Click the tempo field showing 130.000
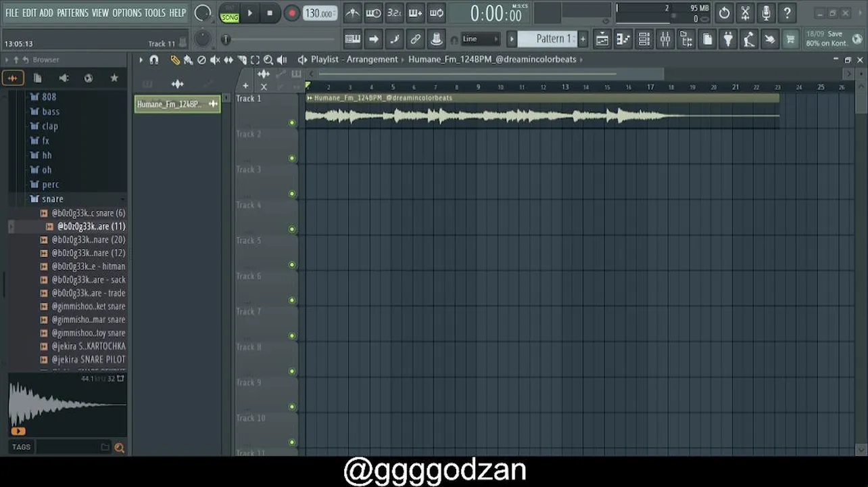The height and width of the screenshot is (487, 868). 319,14
